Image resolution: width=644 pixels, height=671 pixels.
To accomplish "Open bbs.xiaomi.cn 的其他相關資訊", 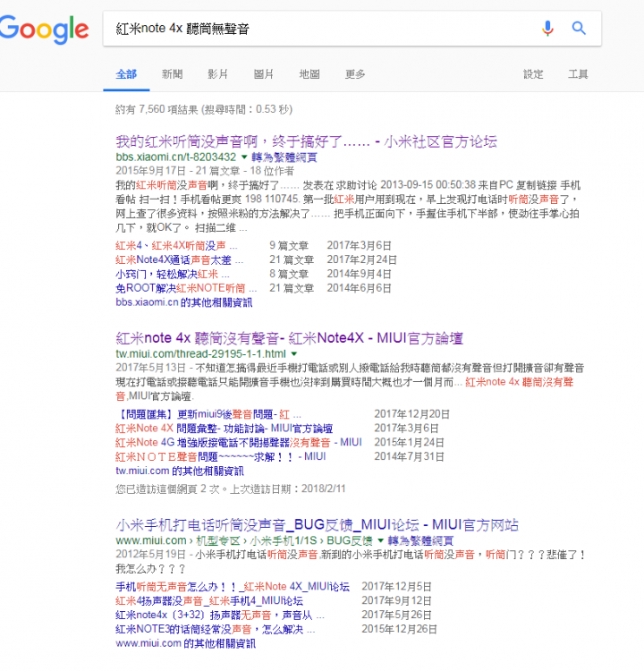I will click(x=184, y=302).
